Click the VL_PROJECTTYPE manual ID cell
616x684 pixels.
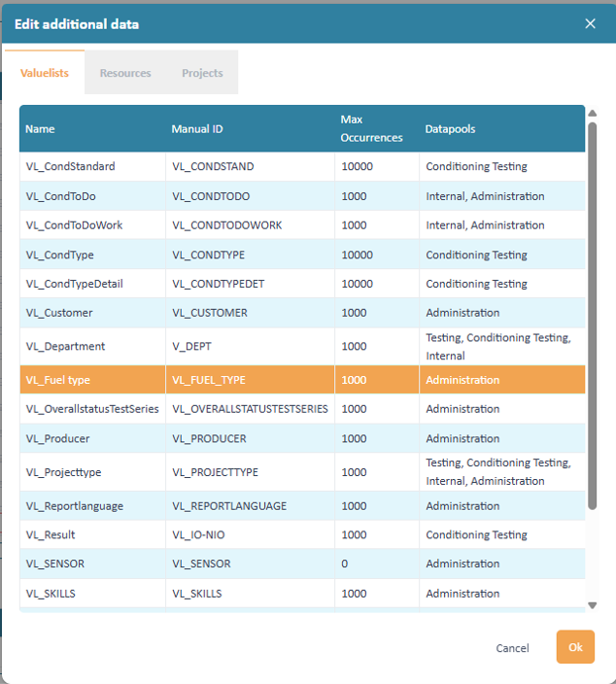[x=250, y=472]
